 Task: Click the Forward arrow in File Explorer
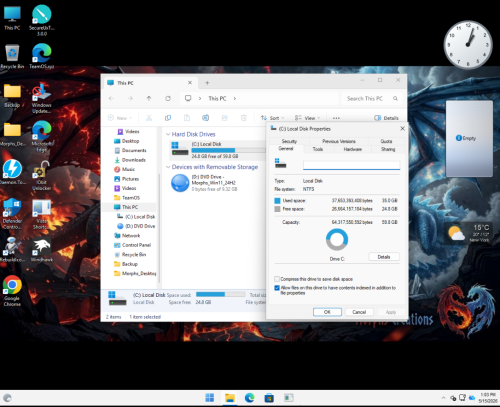(130, 98)
